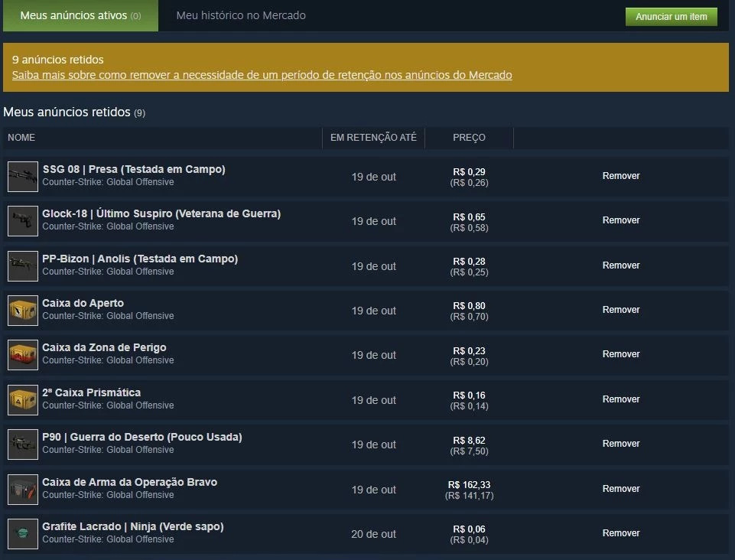Click the NOME column header
Screen dimensions: 735x560
point(21,138)
